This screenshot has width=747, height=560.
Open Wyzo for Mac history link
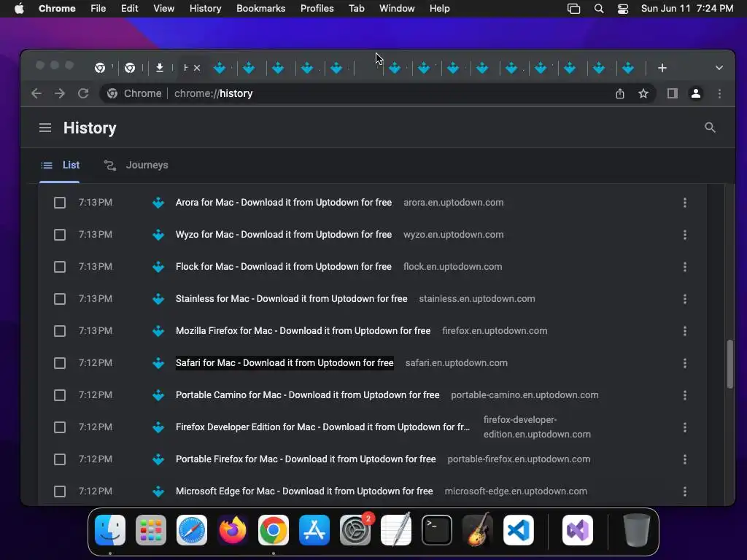tap(284, 234)
